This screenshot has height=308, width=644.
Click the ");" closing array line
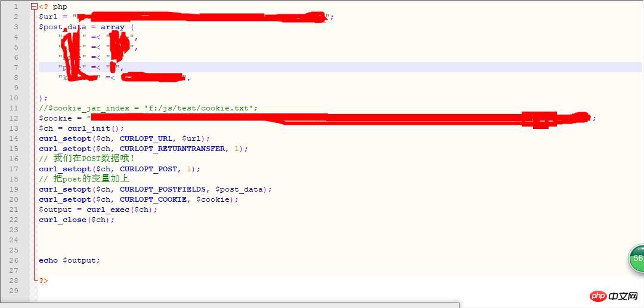point(44,98)
